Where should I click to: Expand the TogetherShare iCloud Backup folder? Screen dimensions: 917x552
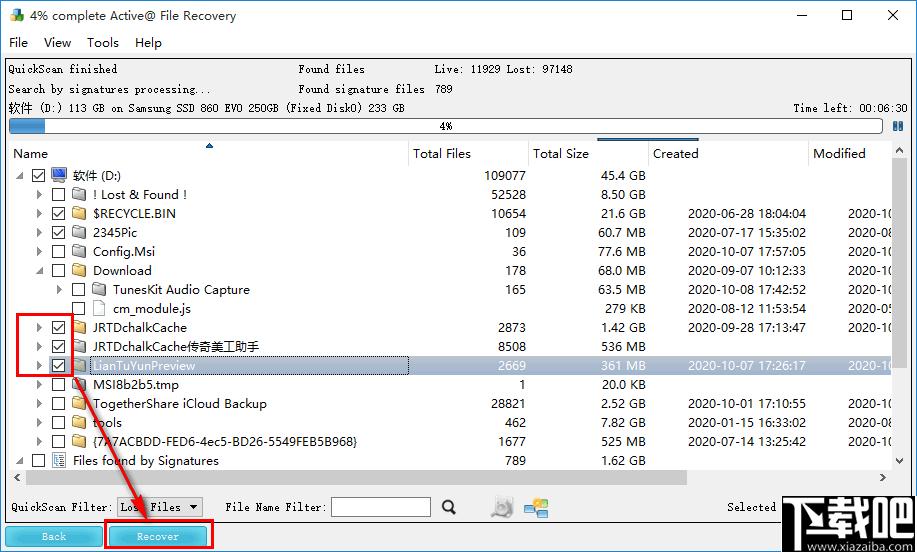pyautogui.click(x=40, y=404)
